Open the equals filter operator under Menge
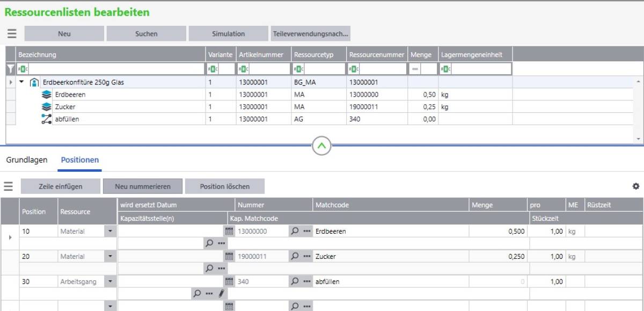 pyautogui.click(x=415, y=69)
